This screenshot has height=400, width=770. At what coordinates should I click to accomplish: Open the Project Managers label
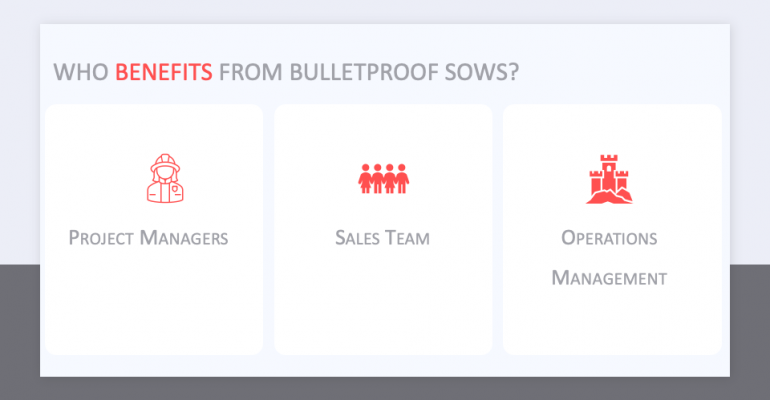(x=148, y=238)
